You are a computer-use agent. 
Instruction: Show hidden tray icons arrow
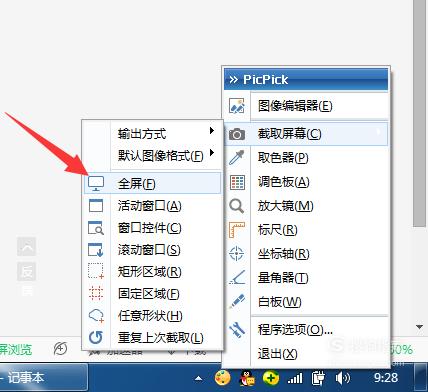coord(198,378)
